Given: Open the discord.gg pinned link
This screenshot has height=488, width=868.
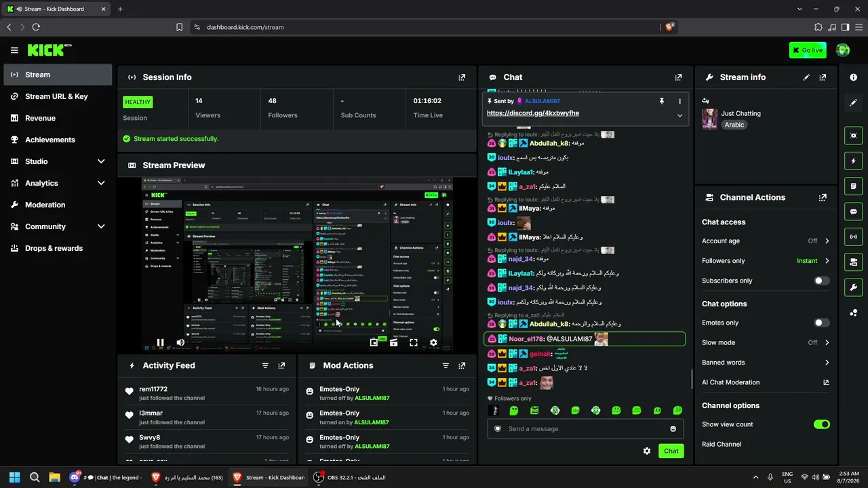Looking at the screenshot, I should (533, 113).
